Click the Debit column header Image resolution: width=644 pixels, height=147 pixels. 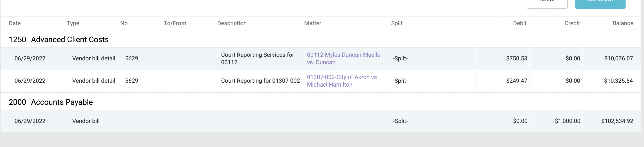pyautogui.click(x=520, y=23)
